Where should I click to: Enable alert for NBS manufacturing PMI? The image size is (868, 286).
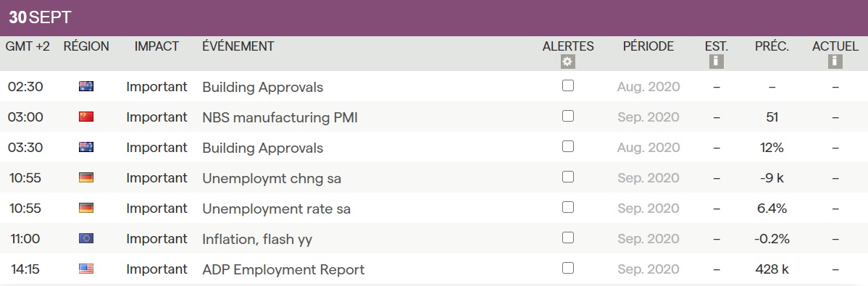click(568, 116)
